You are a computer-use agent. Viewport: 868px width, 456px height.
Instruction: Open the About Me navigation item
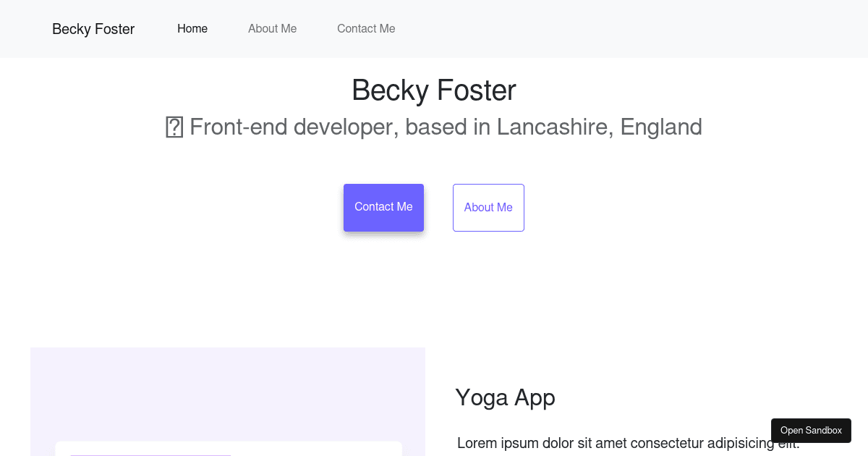pyautogui.click(x=272, y=29)
